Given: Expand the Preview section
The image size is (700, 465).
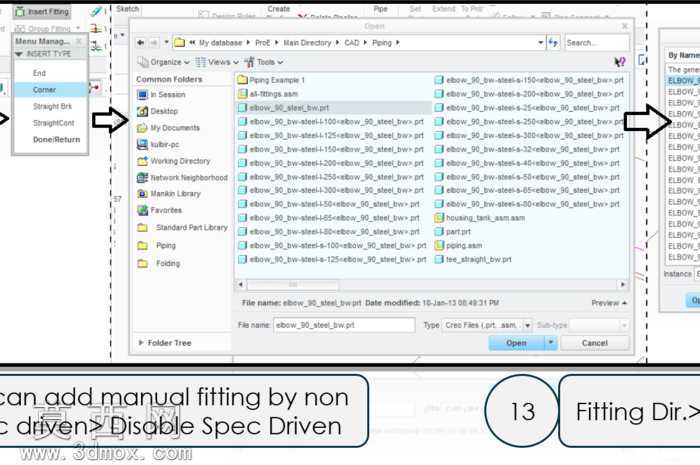Looking at the screenshot, I should click(609, 303).
